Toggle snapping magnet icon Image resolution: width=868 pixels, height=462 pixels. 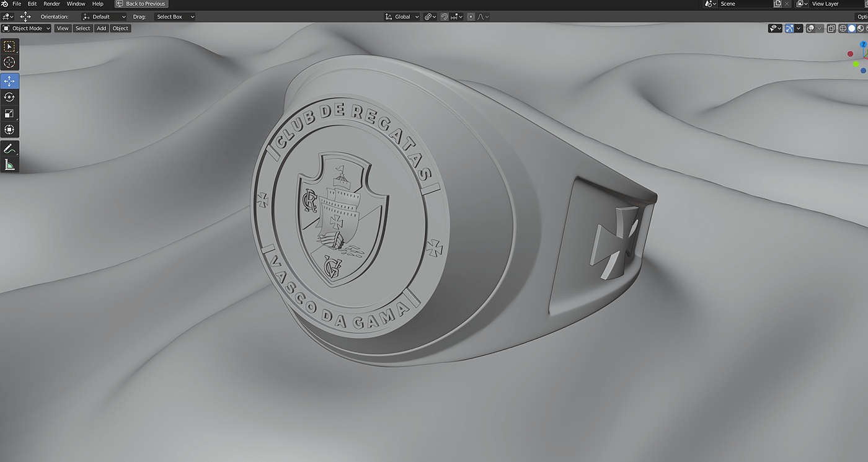click(445, 17)
